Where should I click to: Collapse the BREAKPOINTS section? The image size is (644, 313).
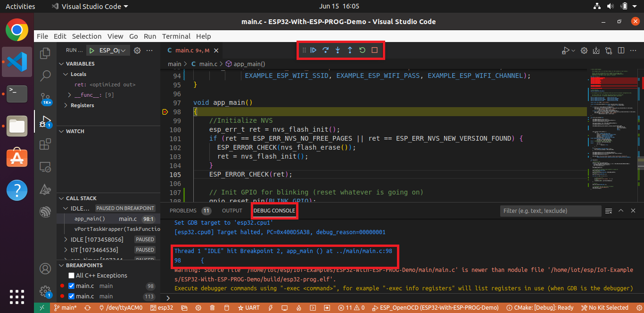coord(108,265)
